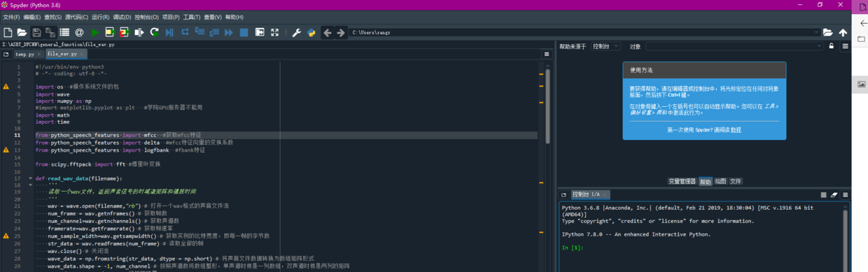Screen dimensions: 868x272
Task: Debug step into function icon
Action: coord(199,32)
